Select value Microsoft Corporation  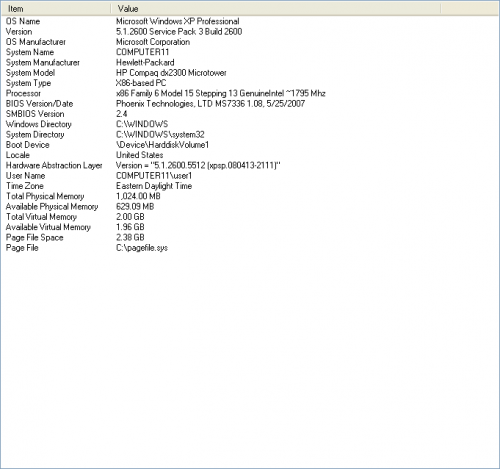(153, 42)
